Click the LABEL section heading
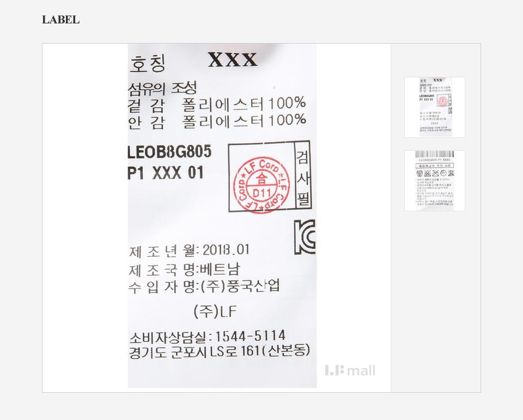 pos(60,20)
